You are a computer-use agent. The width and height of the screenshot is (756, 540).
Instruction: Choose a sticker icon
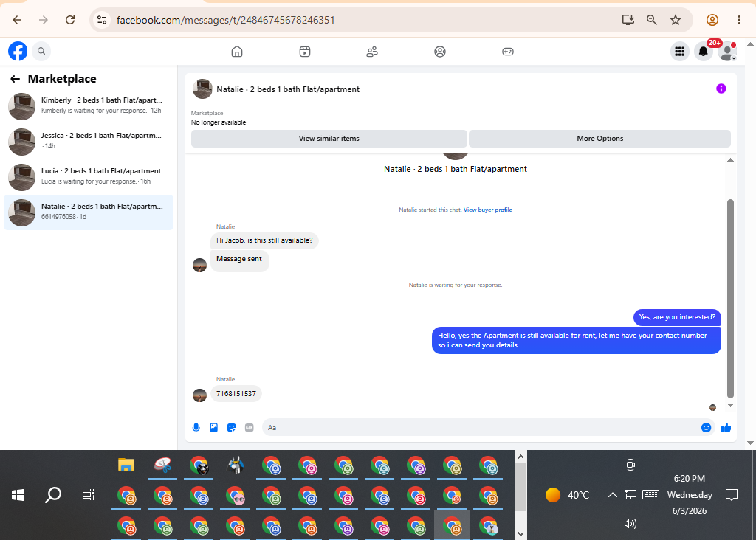point(231,428)
